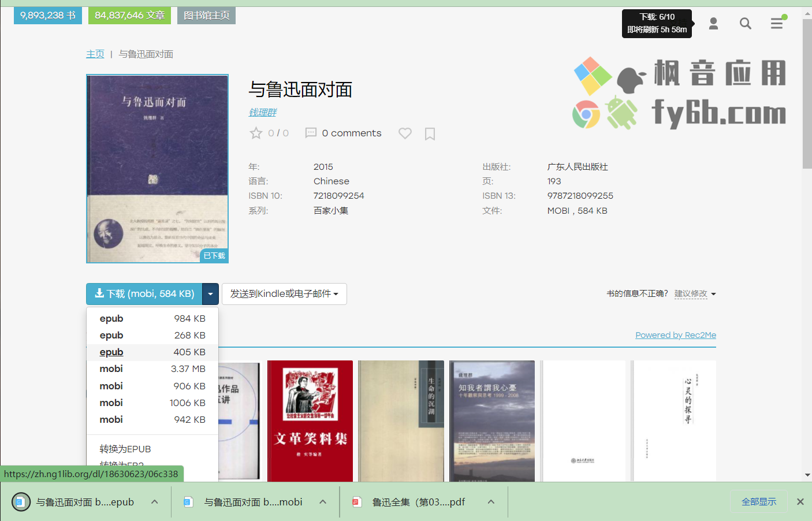Select mobi 942 KB format
The height and width of the screenshot is (521, 812).
click(152, 420)
